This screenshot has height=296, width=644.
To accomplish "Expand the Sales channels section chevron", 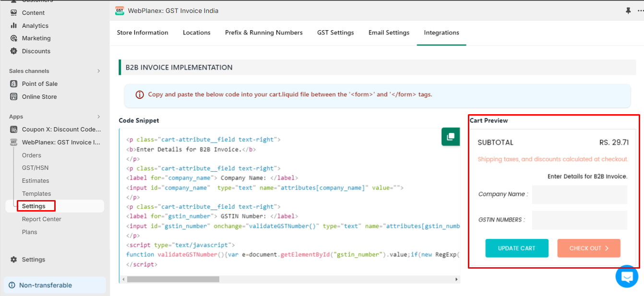I will tap(99, 71).
